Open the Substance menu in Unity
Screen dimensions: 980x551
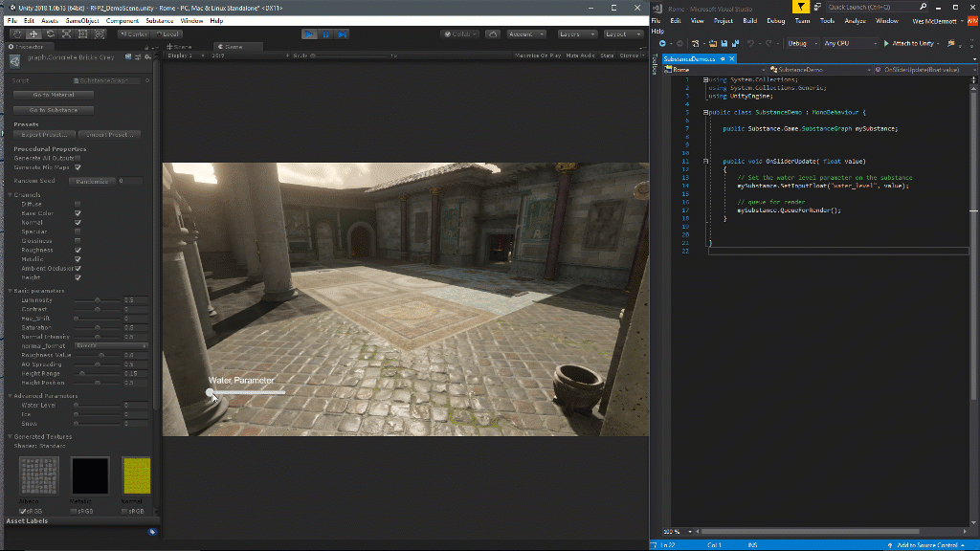tap(159, 20)
